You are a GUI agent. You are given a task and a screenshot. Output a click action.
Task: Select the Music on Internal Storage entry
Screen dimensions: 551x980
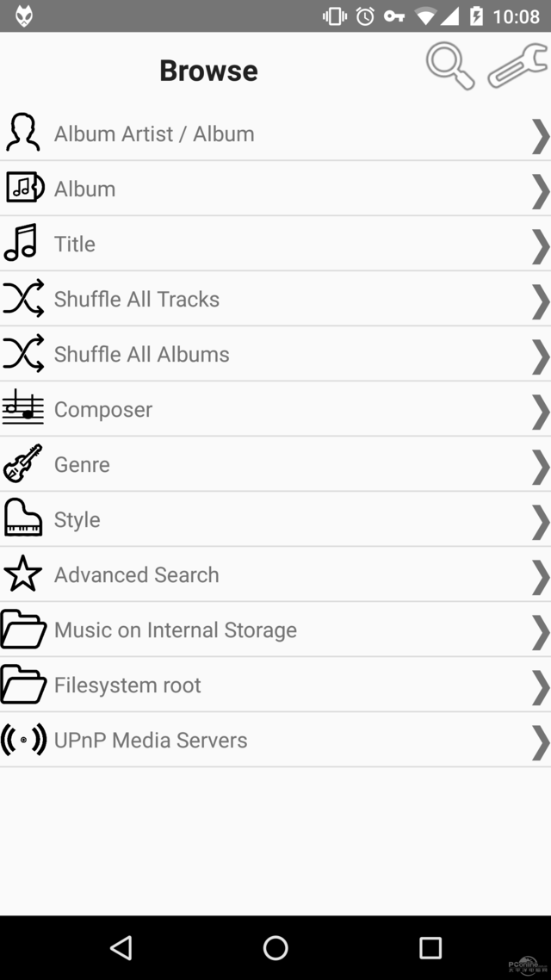click(275, 629)
